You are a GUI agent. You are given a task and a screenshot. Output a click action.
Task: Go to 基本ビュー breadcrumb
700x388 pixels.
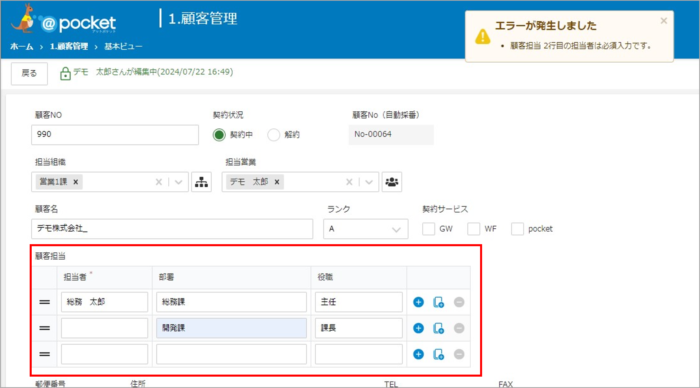(x=123, y=46)
